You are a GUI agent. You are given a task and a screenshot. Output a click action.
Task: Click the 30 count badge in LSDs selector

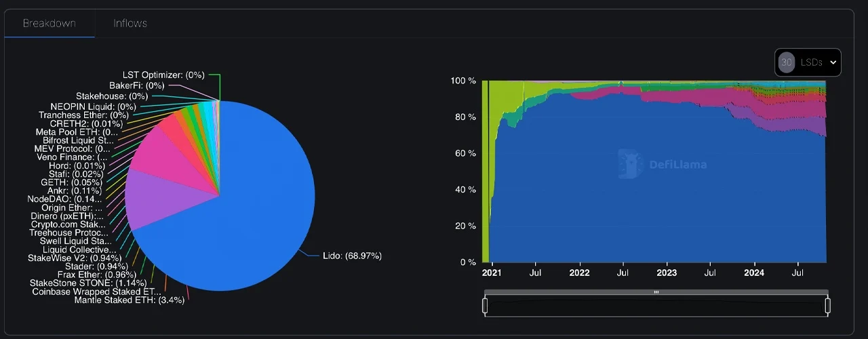click(787, 62)
